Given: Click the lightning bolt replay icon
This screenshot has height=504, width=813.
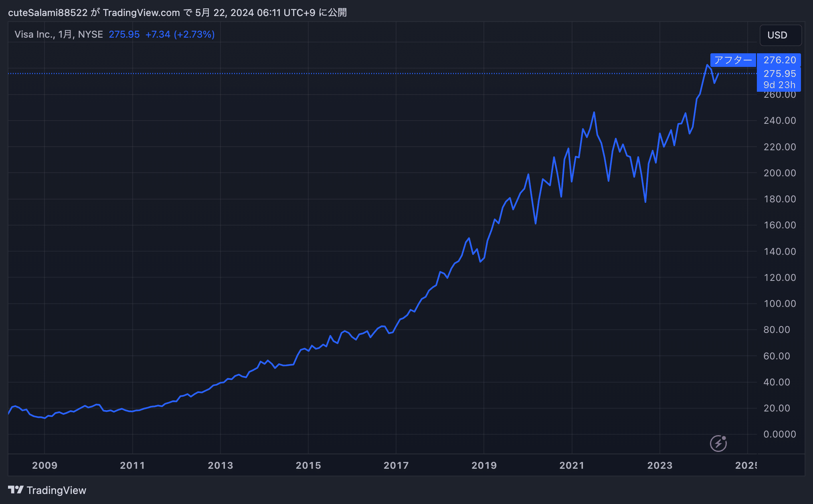Looking at the screenshot, I should [718, 443].
